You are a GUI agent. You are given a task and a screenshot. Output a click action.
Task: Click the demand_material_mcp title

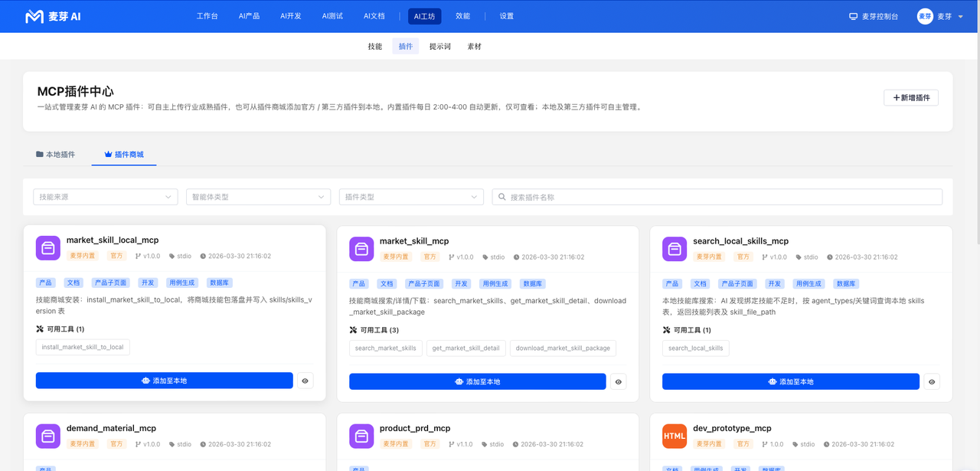pyautogui.click(x=111, y=428)
